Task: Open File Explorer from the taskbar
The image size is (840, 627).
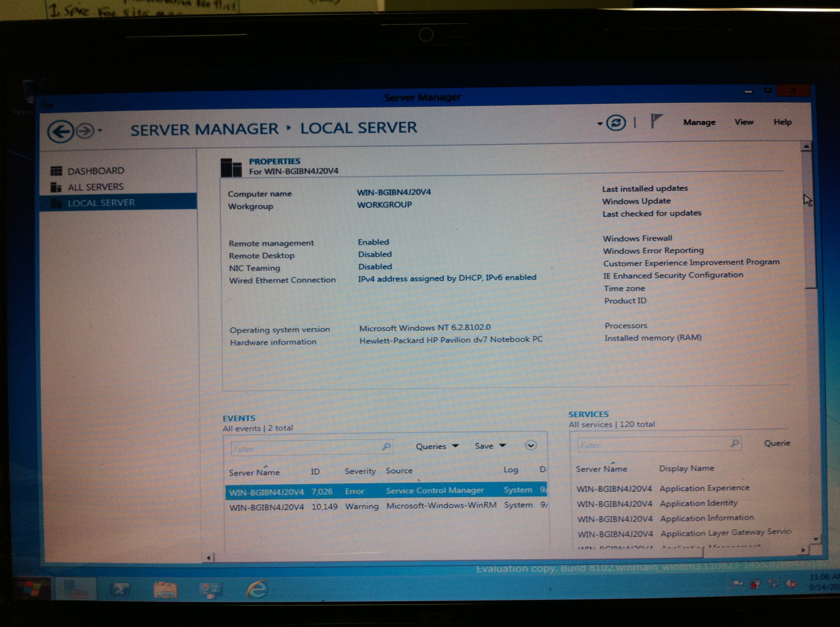Action: point(165,590)
